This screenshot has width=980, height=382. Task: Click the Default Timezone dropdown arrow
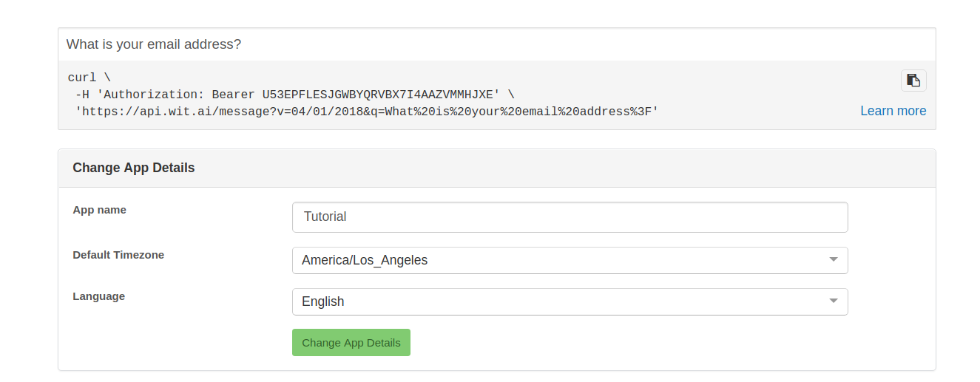click(834, 260)
